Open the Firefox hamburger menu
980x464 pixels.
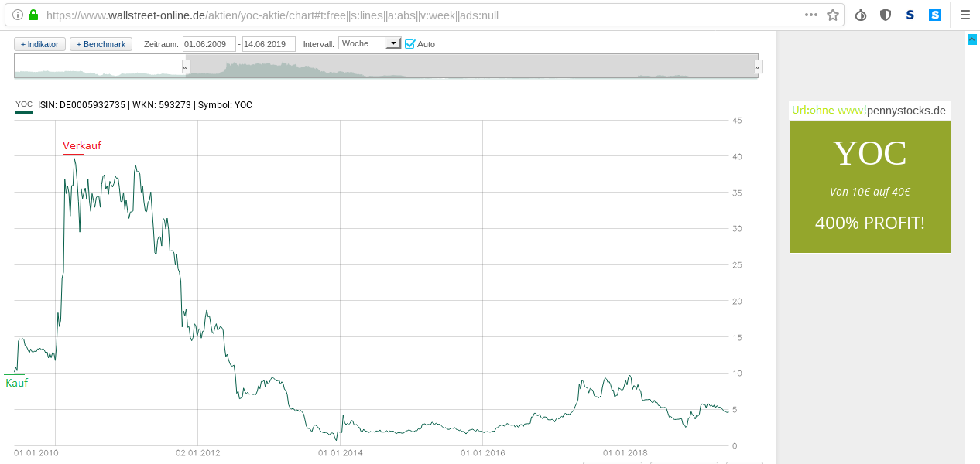[965, 15]
